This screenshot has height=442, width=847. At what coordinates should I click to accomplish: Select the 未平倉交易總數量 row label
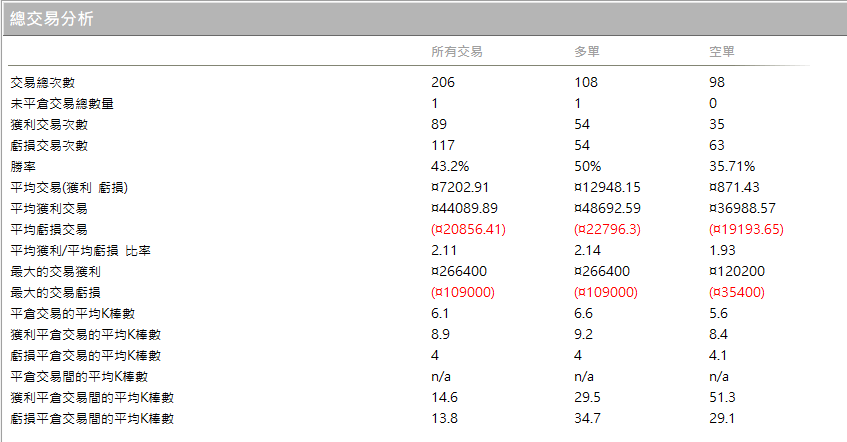click(x=62, y=104)
